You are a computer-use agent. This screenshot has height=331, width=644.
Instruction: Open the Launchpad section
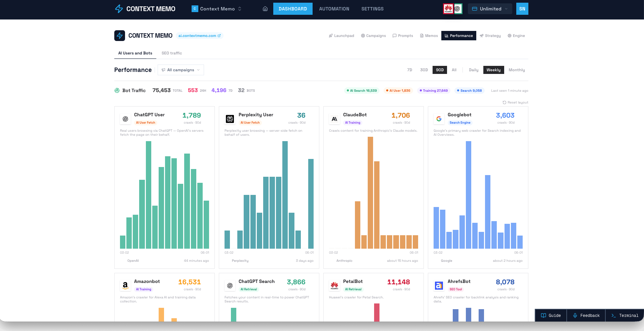coord(341,36)
